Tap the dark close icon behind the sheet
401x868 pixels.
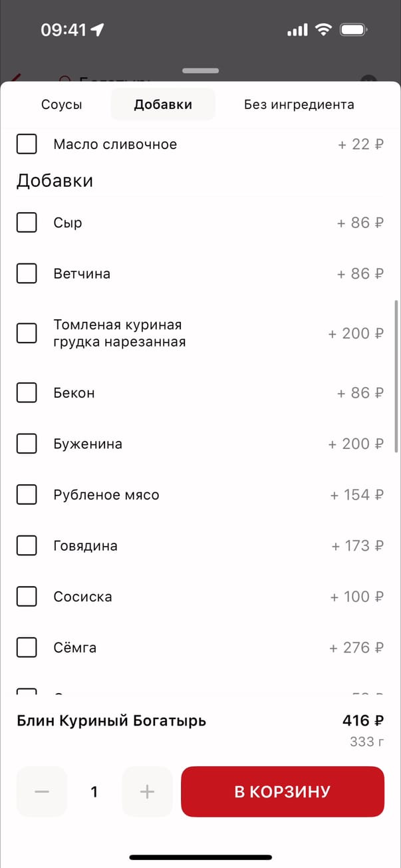coord(368,79)
